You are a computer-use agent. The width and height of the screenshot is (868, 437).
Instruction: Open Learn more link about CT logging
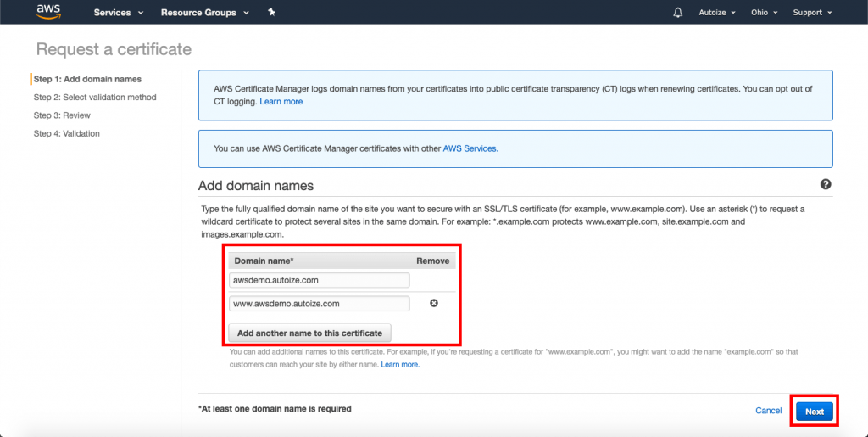click(281, 101)
